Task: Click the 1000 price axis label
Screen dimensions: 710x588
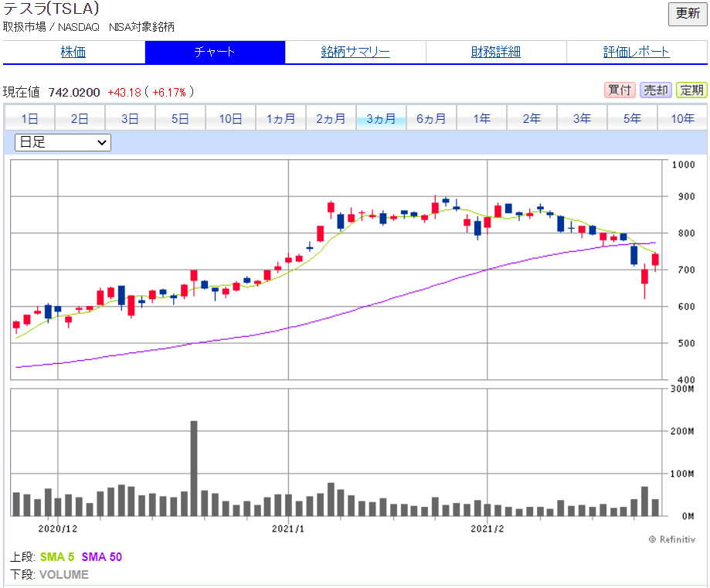Action: (683, 165)
